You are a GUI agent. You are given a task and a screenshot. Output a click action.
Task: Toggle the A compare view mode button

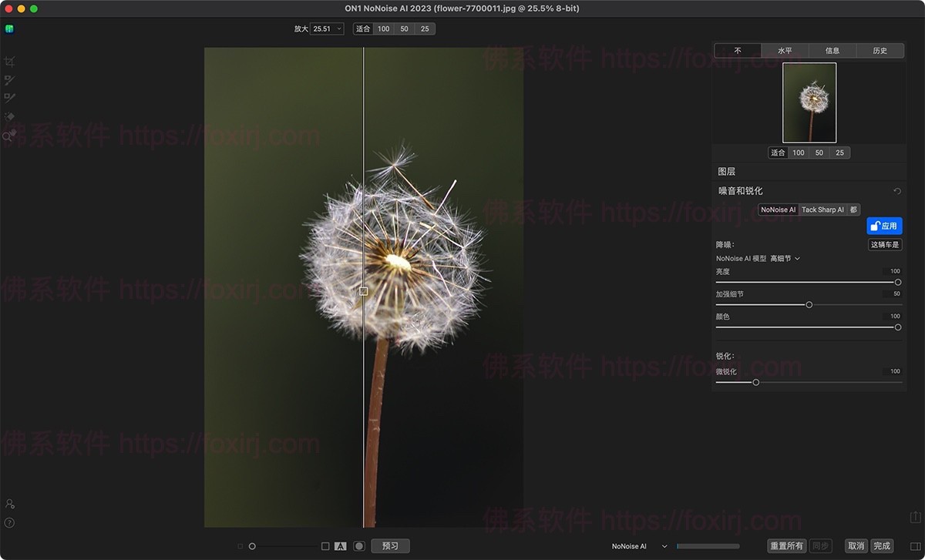340,546
